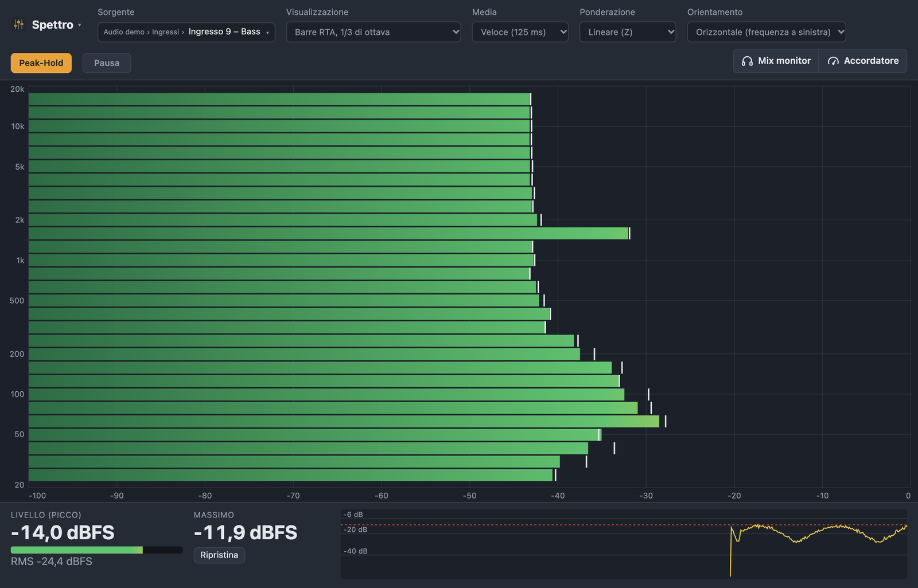Screen dimensions: 918x588
Task: Click the gauge icon in Accordatore
Action: 833,61
